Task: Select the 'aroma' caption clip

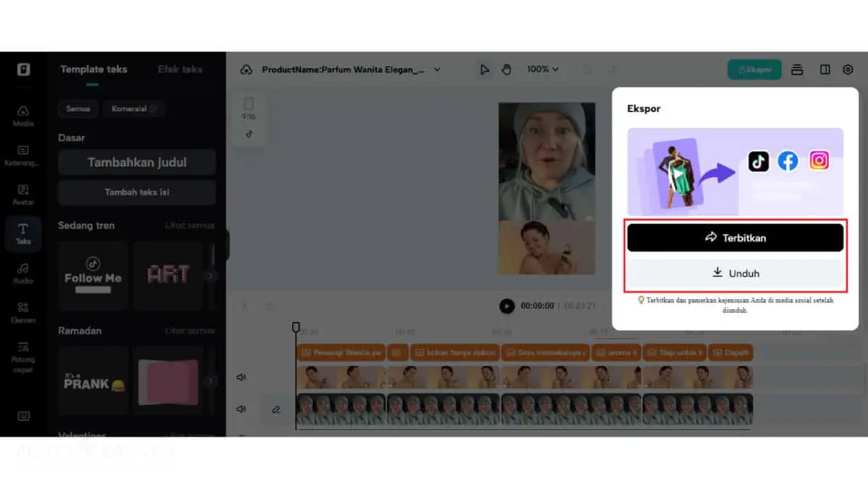Action: pyautogui.click(x=617, y=353)
